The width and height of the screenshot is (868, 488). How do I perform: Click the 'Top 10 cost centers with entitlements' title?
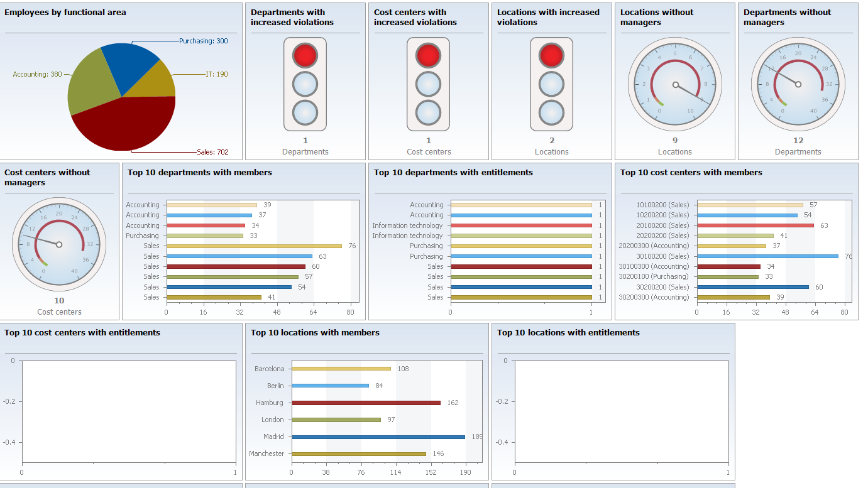[x=82, y=332]
